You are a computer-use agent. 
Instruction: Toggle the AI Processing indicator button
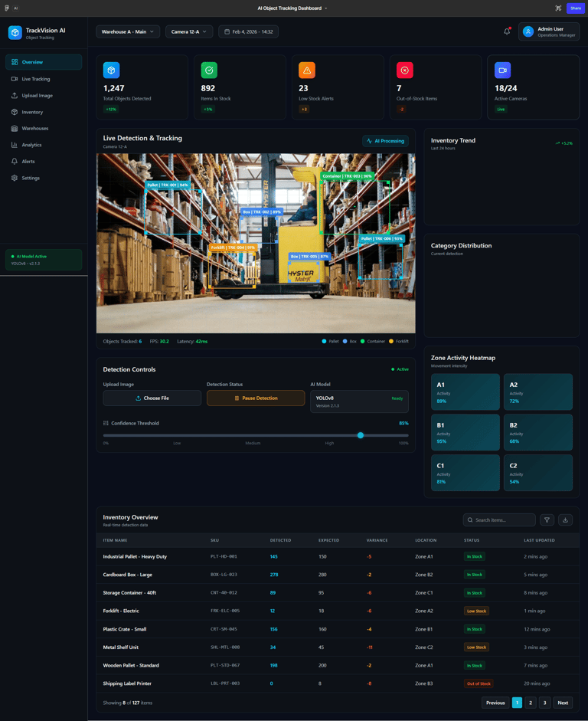tap(385, 141)
